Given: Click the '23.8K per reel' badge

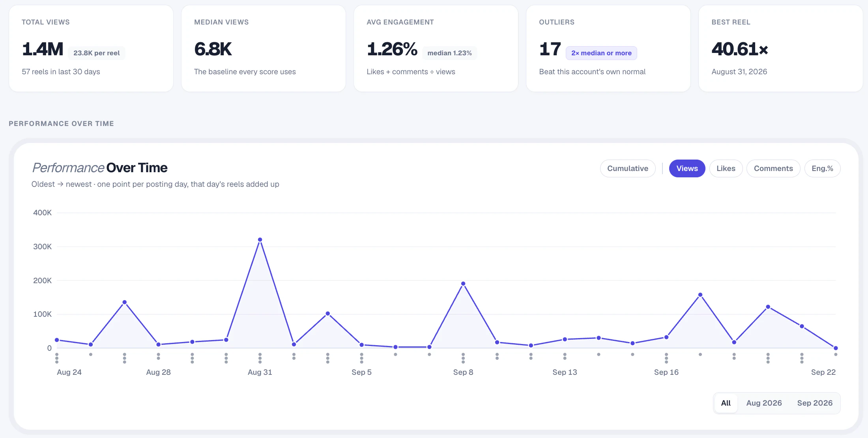Looking at the screenshot, I should tap(97, 53).
